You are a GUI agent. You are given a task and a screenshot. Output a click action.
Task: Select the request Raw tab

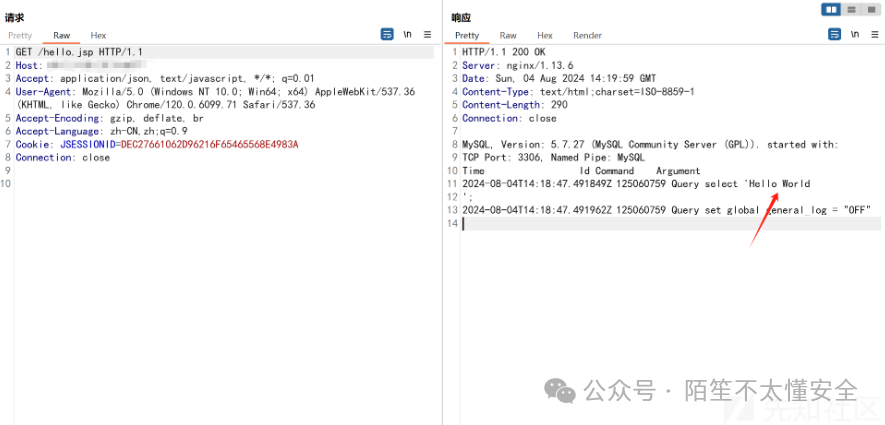click(62, 35)
